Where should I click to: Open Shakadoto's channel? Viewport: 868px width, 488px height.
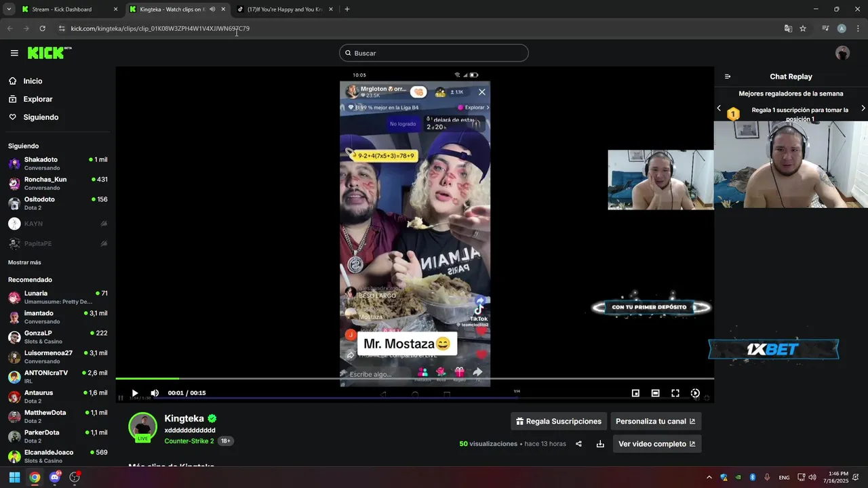[58, 163]
